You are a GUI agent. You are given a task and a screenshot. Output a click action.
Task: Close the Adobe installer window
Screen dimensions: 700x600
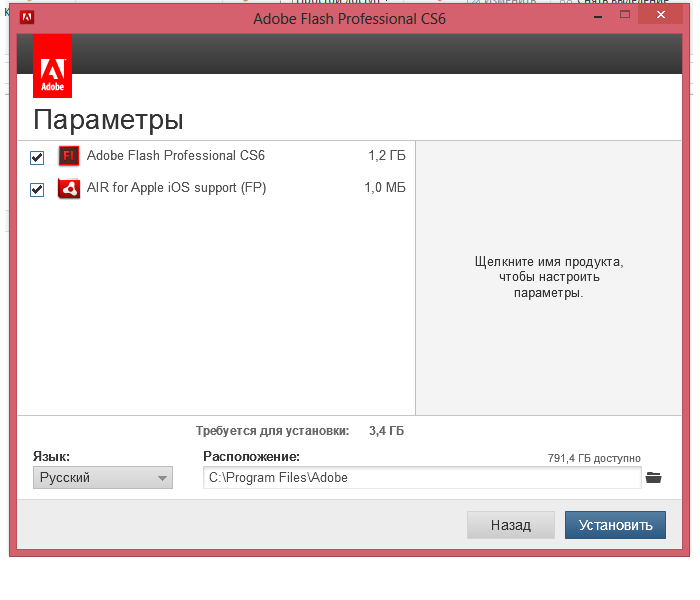pos(661,15)
